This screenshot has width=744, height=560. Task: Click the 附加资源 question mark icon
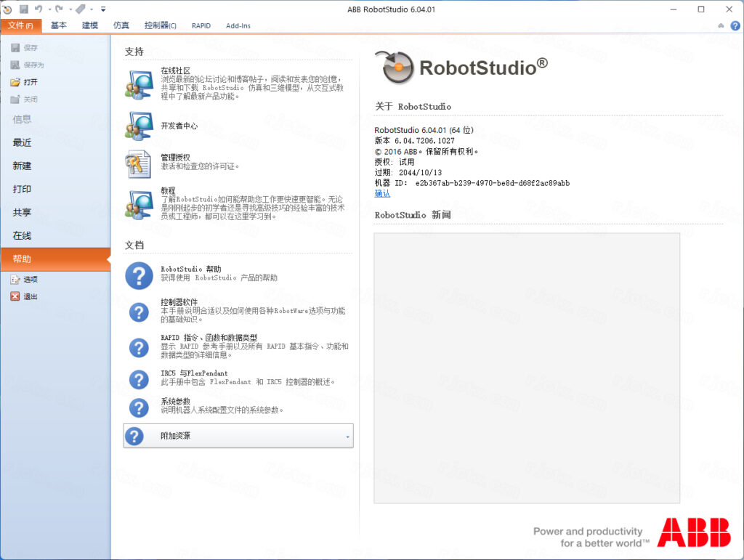click(134, 437)
